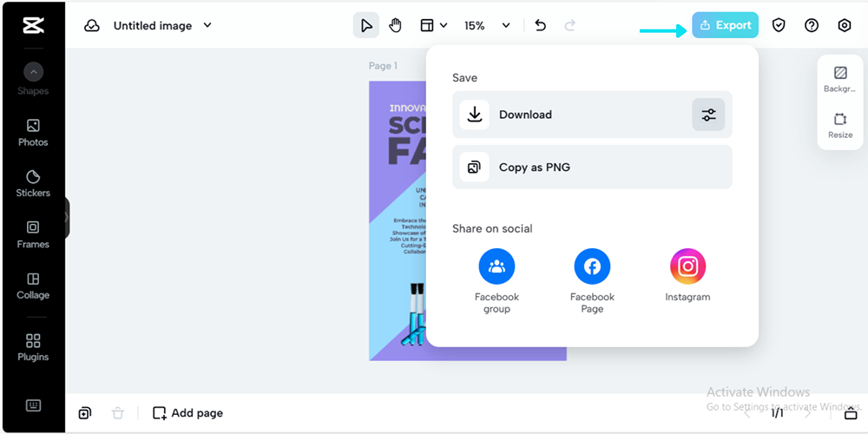Open the Shapes panel
The width and height of the screenshot is (868, 434).
coord(33,91)
